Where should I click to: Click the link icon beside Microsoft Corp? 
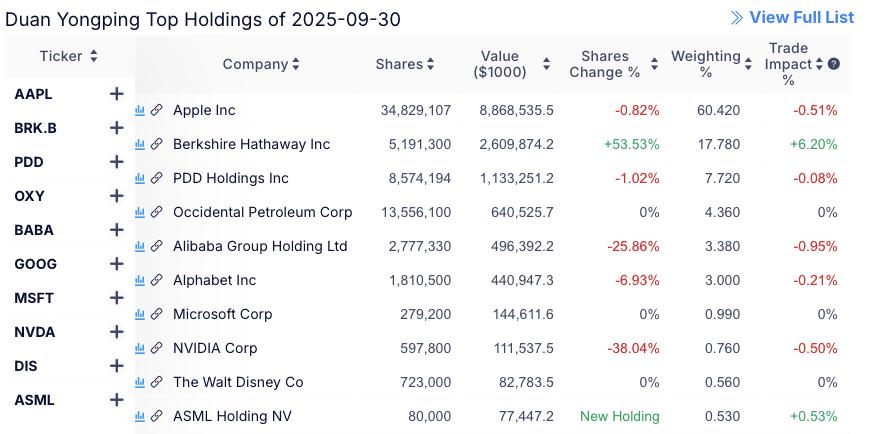(x=156, y=314)
